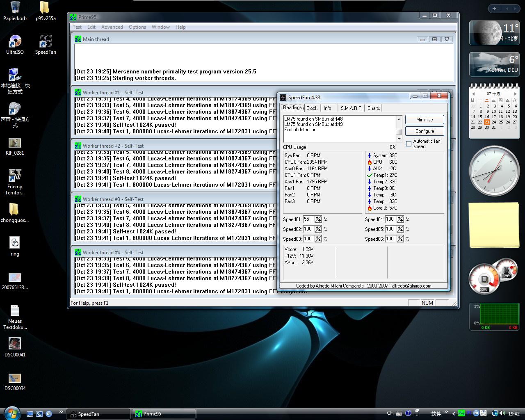Click the analog clock gadget
525x420 pixels.
pos(494,171)
